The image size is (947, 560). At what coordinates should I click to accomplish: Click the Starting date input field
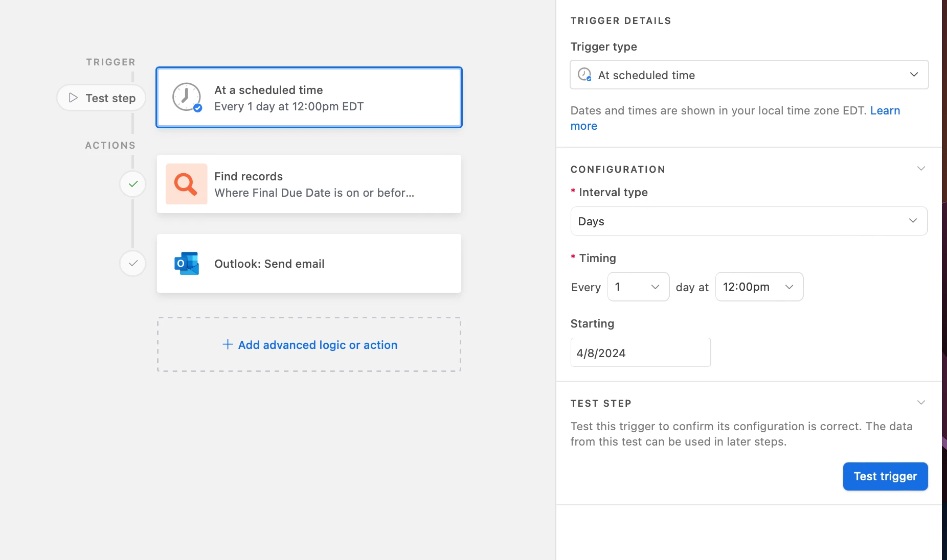point(640,353)
